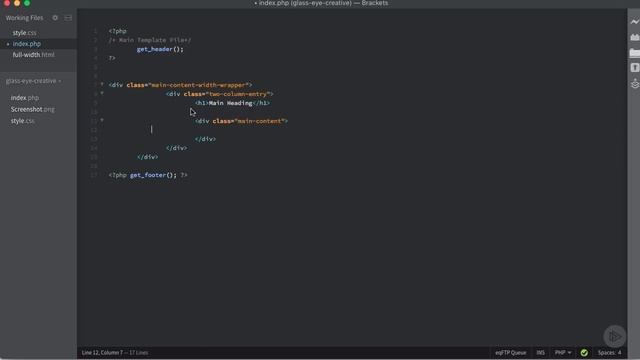Collapse the main-content div fold arrow
640x360 pixels.
[x=102, y=120]
